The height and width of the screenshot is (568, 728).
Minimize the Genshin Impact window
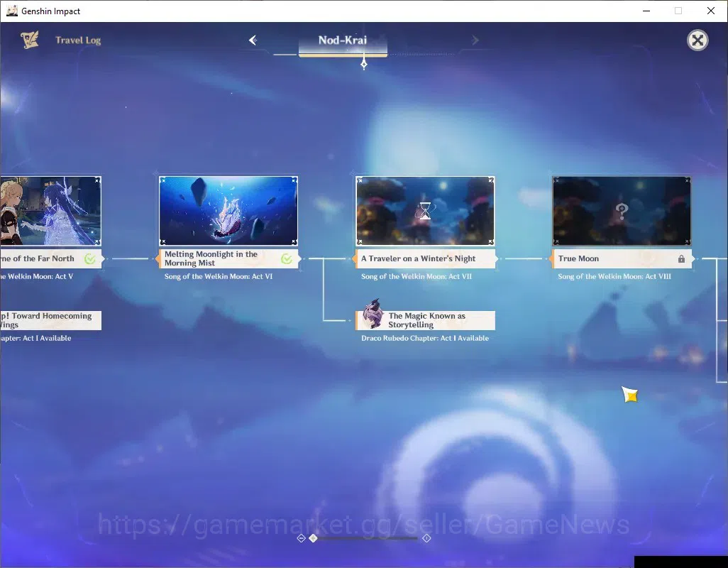[x=646, y=11]
